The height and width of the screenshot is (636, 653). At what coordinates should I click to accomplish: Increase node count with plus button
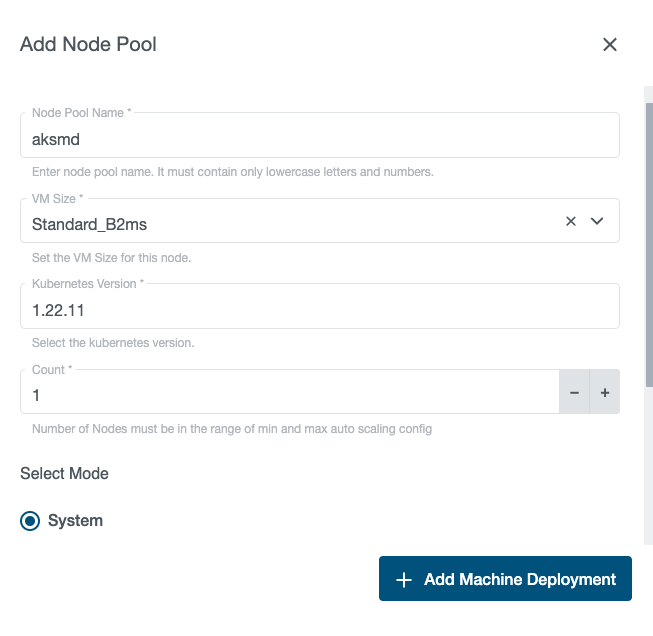point(605,394)
